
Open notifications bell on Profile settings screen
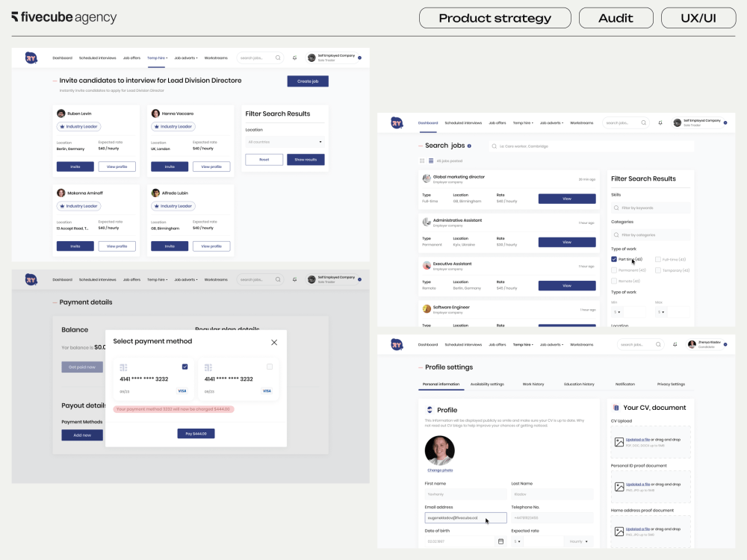(x=675, y=344)
